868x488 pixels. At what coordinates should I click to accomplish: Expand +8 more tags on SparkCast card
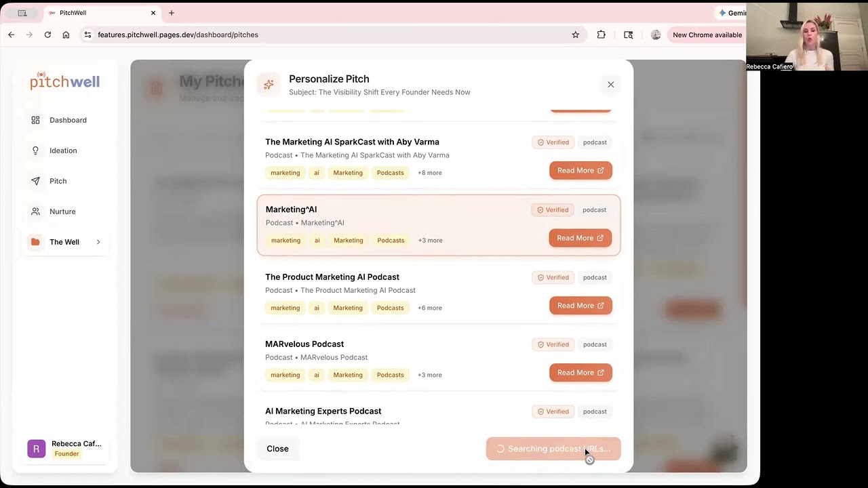click(x=430, y=173)
